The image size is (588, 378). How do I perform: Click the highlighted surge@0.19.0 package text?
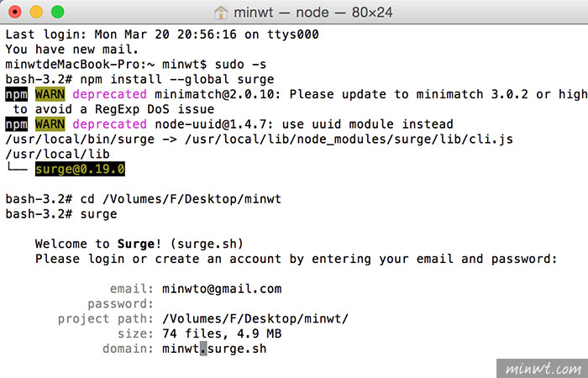click(80, 169)
